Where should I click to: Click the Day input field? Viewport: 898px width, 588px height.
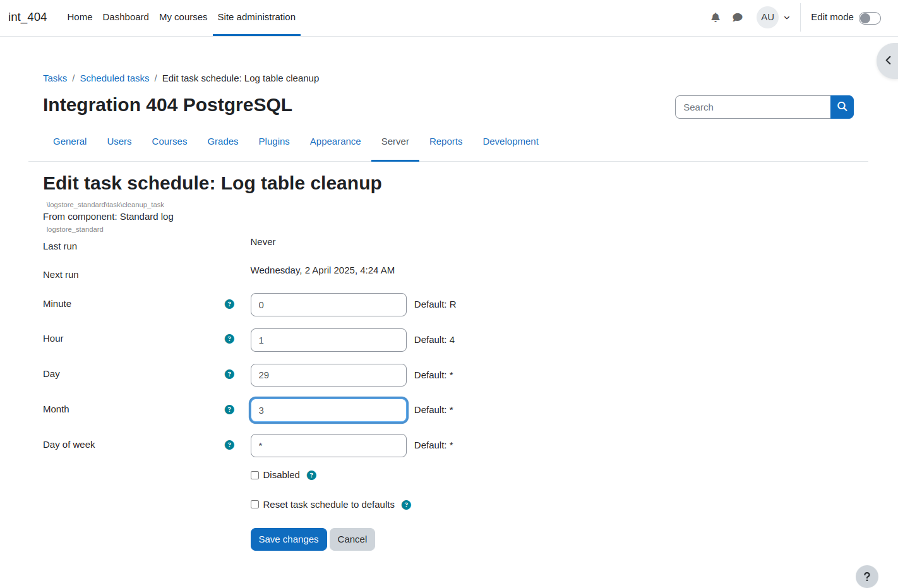click(x=328, y=375)
